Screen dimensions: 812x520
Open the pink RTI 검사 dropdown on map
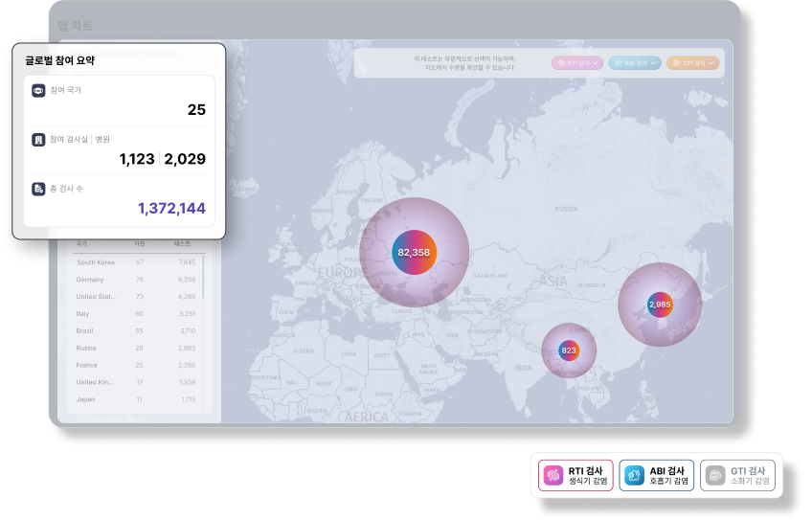(577, 63)
